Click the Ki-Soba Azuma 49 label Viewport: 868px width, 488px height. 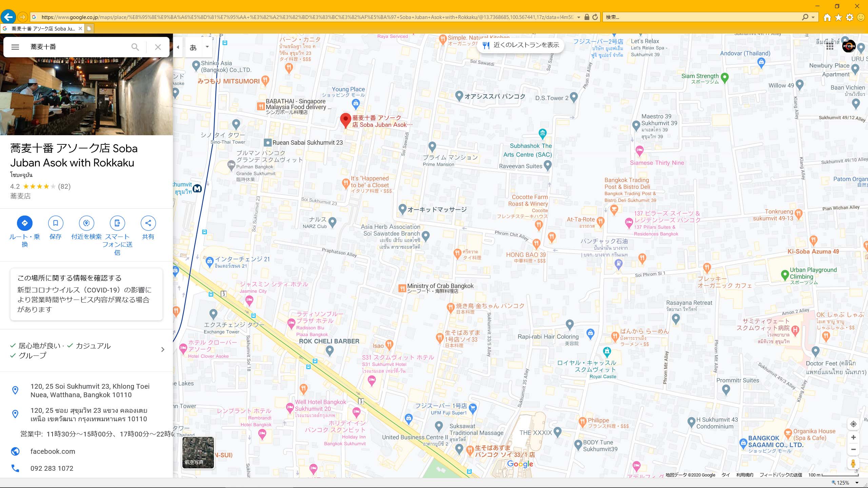tap(813, 251)
